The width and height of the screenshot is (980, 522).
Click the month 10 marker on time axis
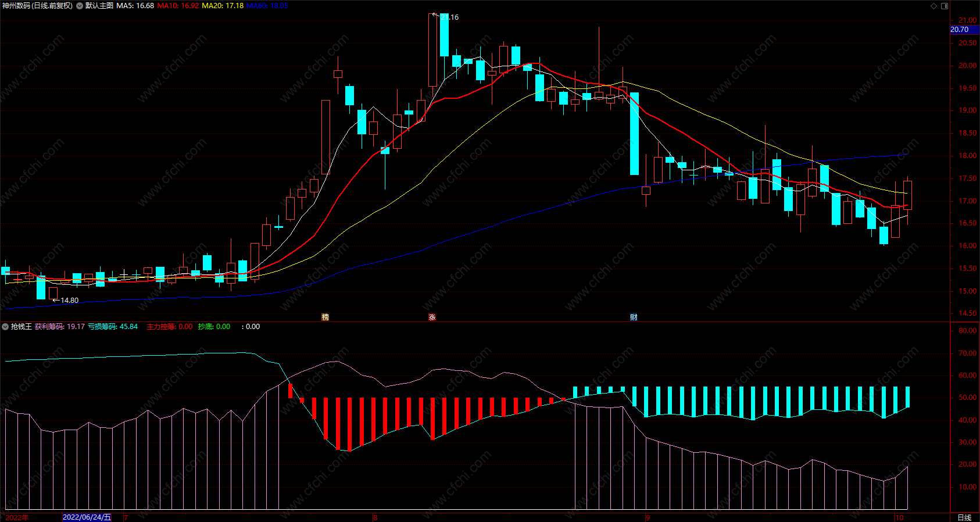click(899, 517)
